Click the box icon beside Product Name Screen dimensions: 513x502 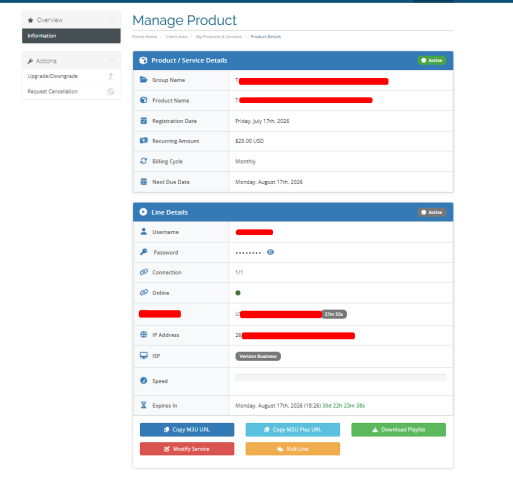144,100
